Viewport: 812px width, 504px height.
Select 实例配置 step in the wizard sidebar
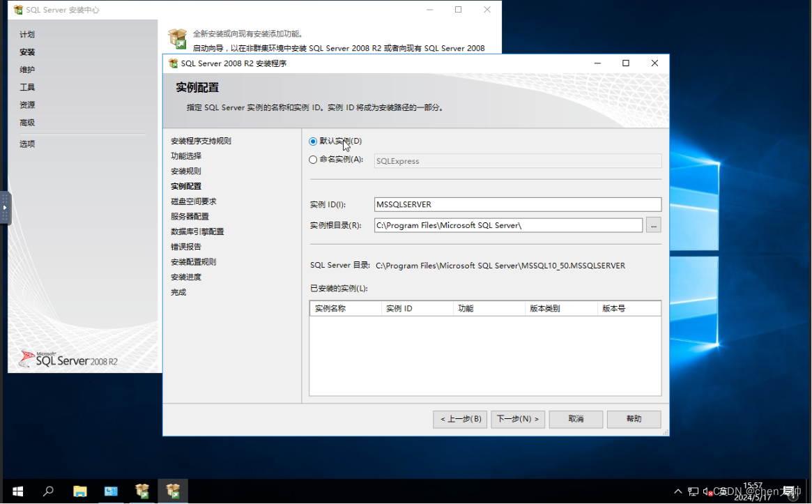click(186, 187)
